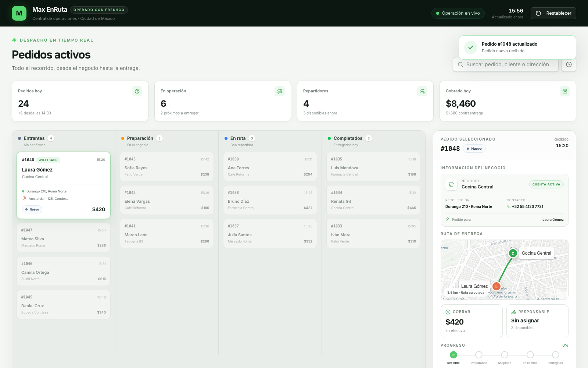This screenshot has width=588, height=368.
Task: Click the route icon in En operación card
Action: click(280, 91)
